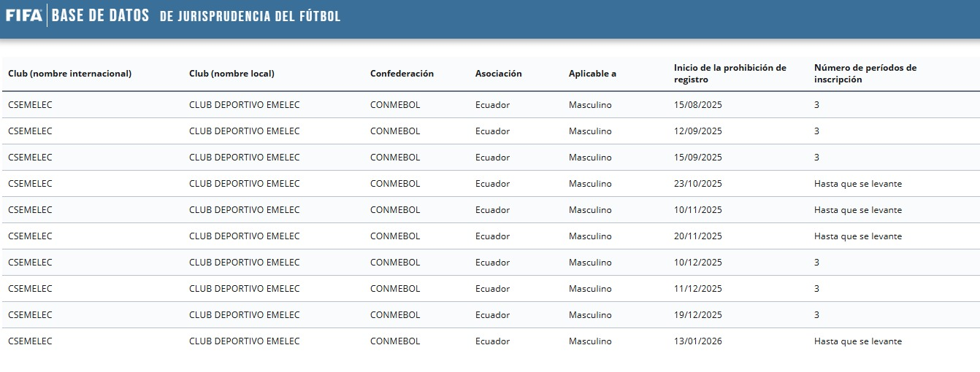Click Ecuador in the 10/12/2025 row
Image resolution: width=980 pixels, height=372 pixels.
(x=492, y=263)
